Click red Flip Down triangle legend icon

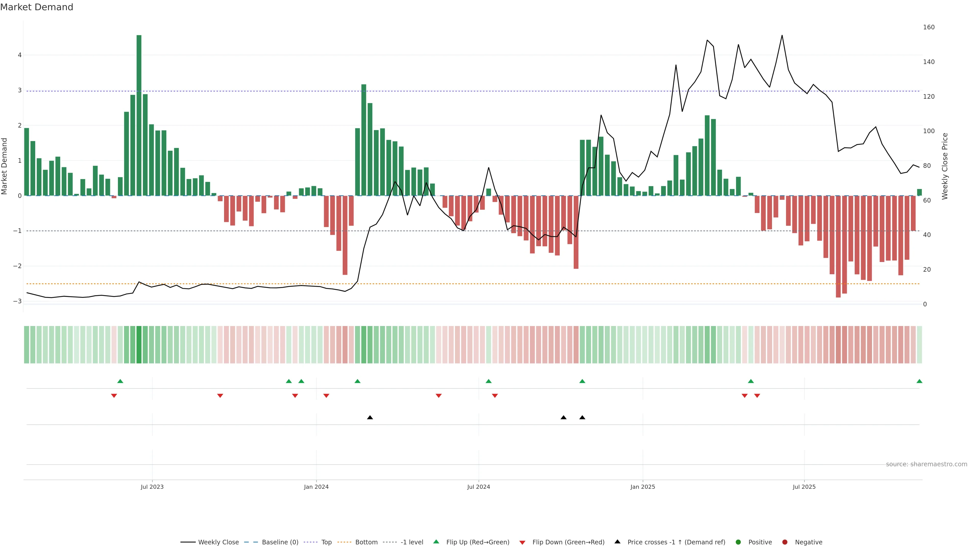pos(522,543)
